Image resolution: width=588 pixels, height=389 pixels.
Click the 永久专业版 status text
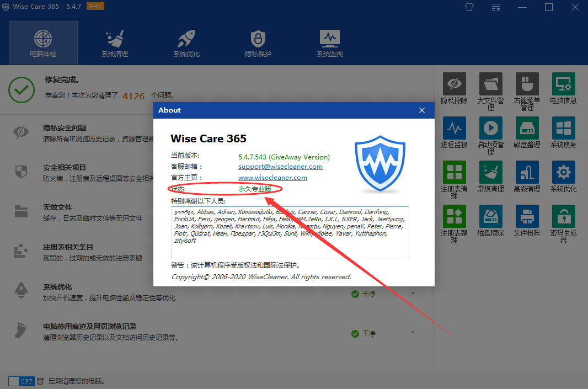pos(255,189)
